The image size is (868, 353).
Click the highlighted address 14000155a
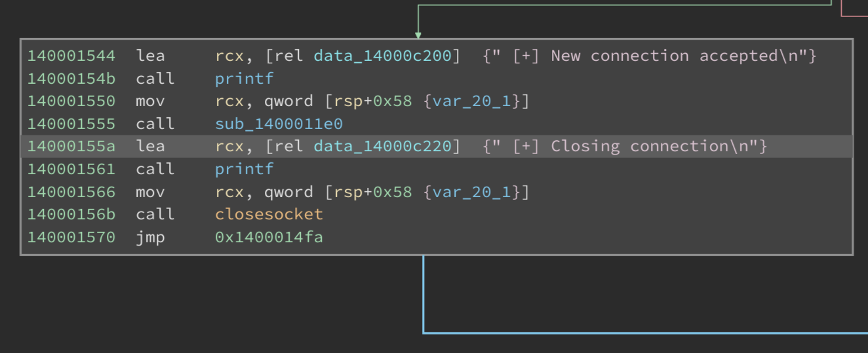coord(71,146)
